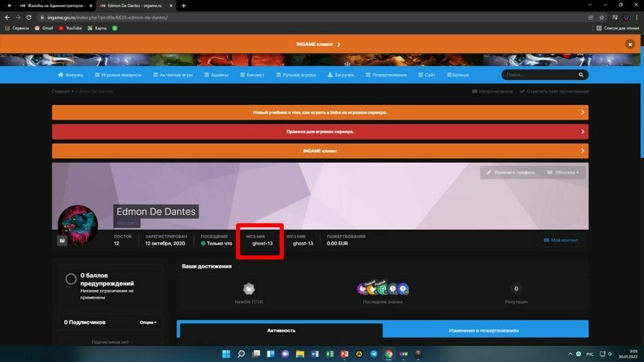The image size is (644, 362).
Task: Click the Мой контент button
Action: point(561,240)
